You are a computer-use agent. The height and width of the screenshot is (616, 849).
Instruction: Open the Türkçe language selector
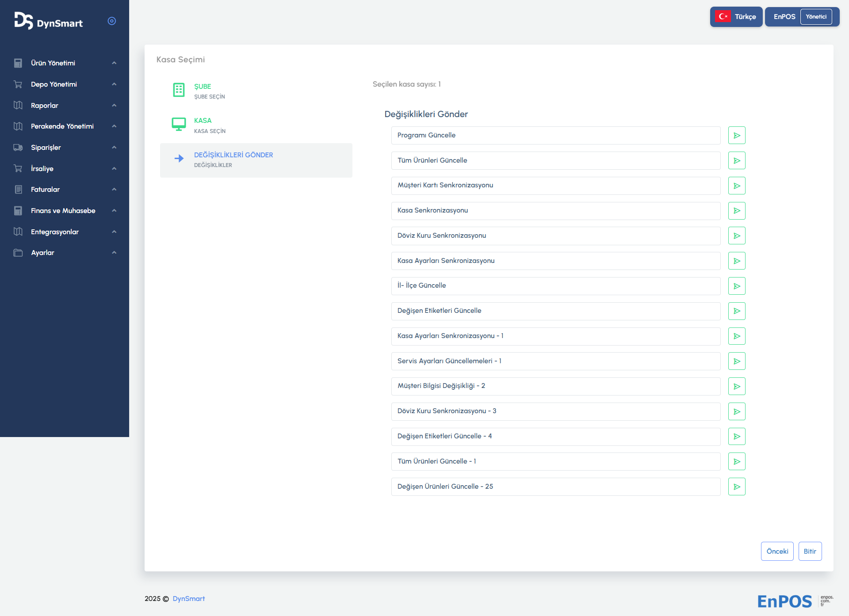click(736, 17)
